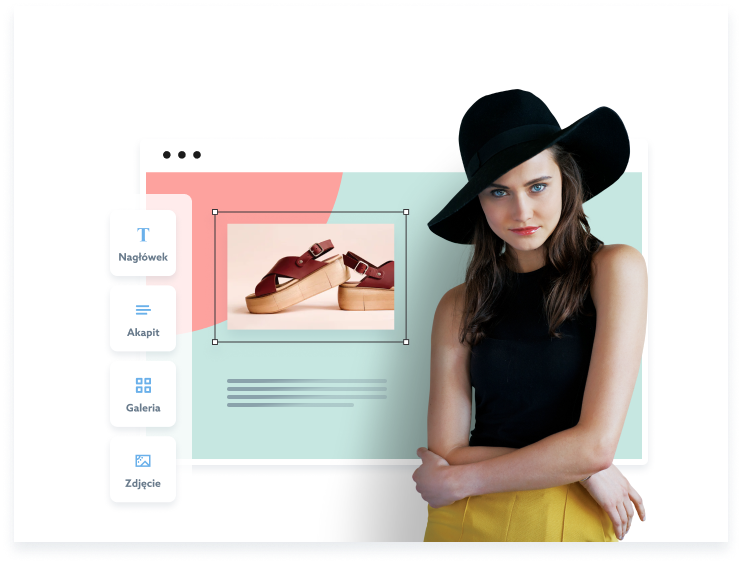Click the third dot in the window title bar
The image size is (742, 564).
(x=197, y=155)
